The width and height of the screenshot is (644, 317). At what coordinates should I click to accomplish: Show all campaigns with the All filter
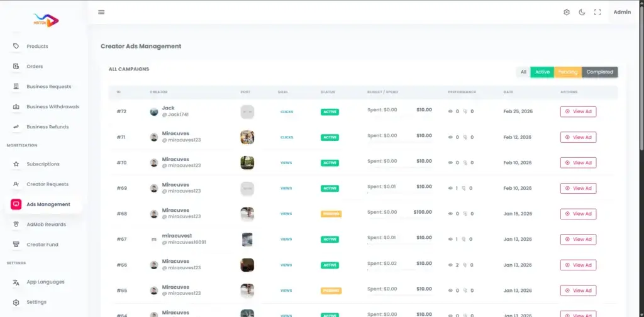tap(523, 72)
